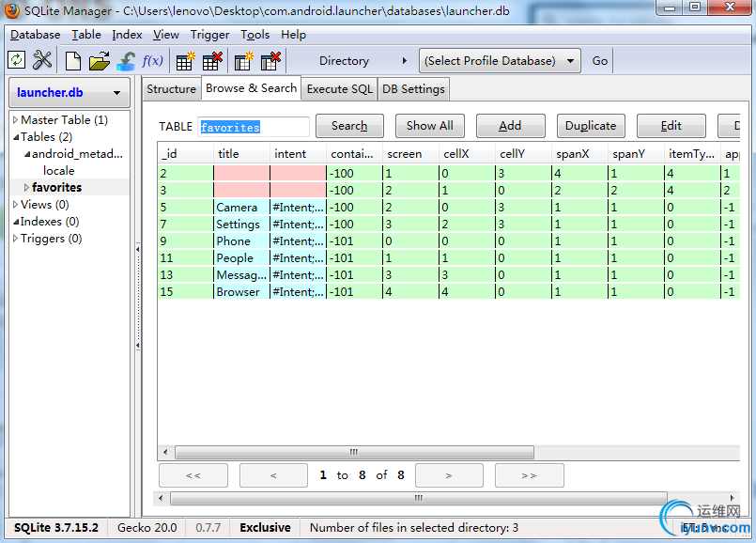Click the Edit button

tap(671, 126)
